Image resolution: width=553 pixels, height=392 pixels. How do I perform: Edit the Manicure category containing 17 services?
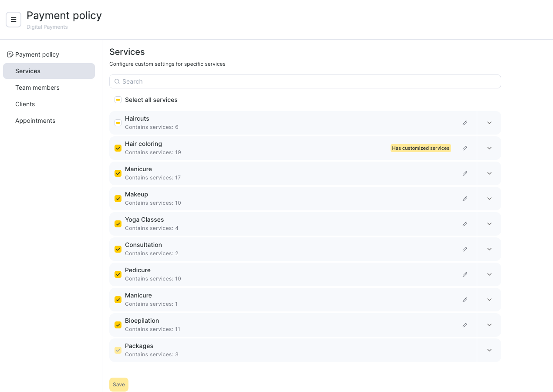465,173
